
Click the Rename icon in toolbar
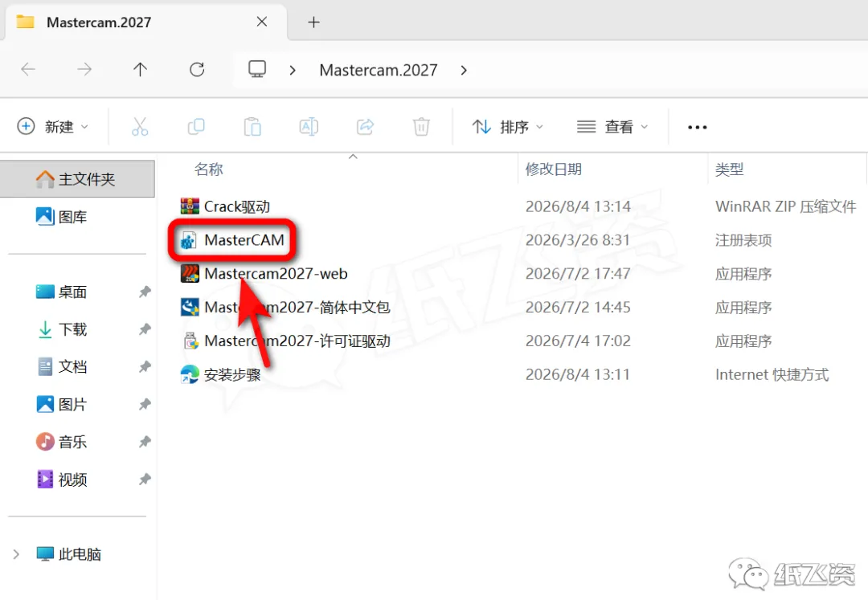[x=309, y=127]
